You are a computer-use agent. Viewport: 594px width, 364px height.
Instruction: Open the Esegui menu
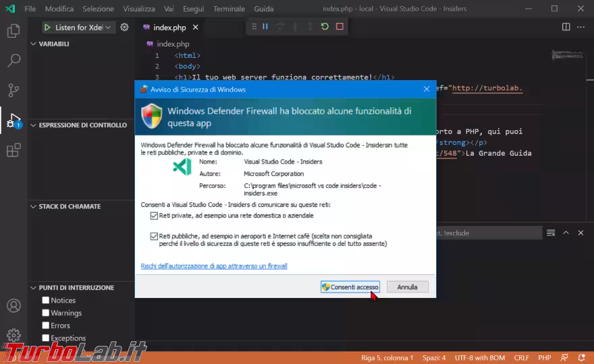193,8
